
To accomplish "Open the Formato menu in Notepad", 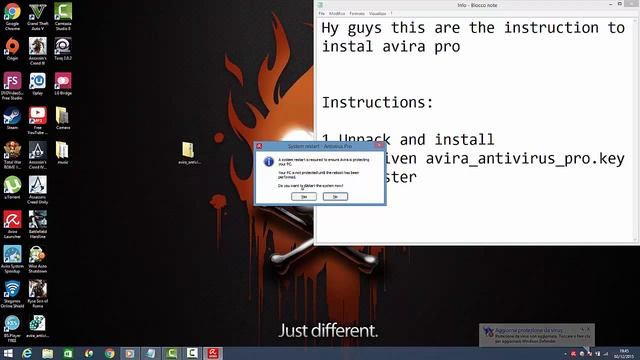I will coord(357,13).
